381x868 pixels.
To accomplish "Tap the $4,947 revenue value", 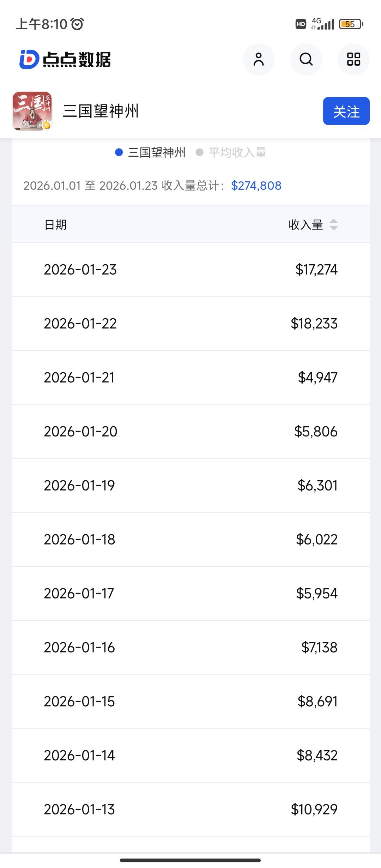I will click(x=317, y=378).
